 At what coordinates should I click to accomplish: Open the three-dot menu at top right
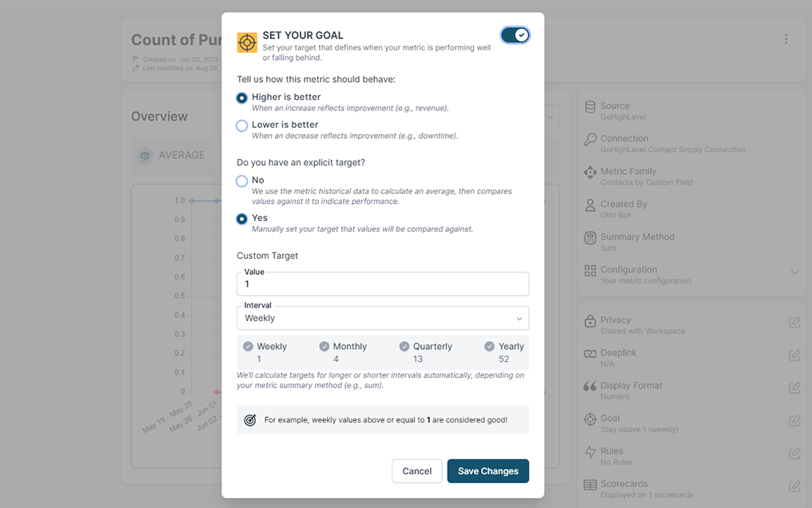[786, 38]
